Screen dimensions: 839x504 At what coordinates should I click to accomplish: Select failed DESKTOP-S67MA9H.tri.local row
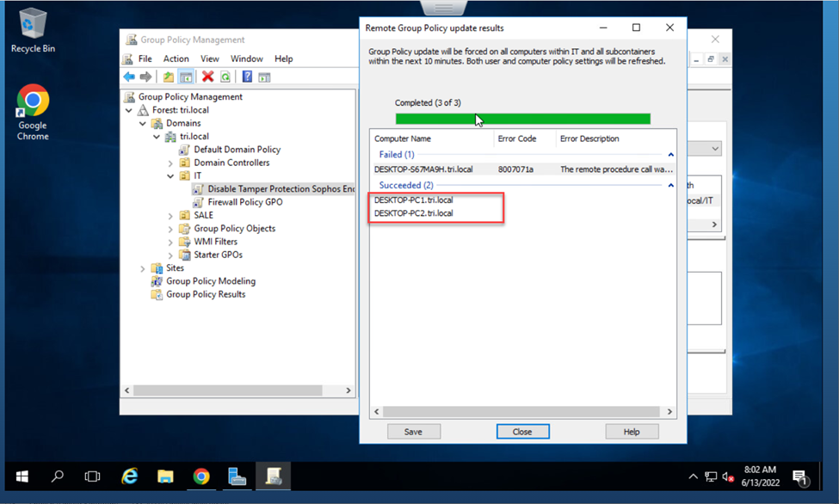pos(523,169)
